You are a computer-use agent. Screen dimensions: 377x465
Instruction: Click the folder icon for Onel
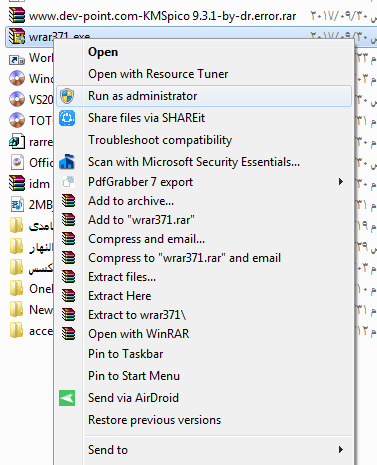tap(16, 288)
